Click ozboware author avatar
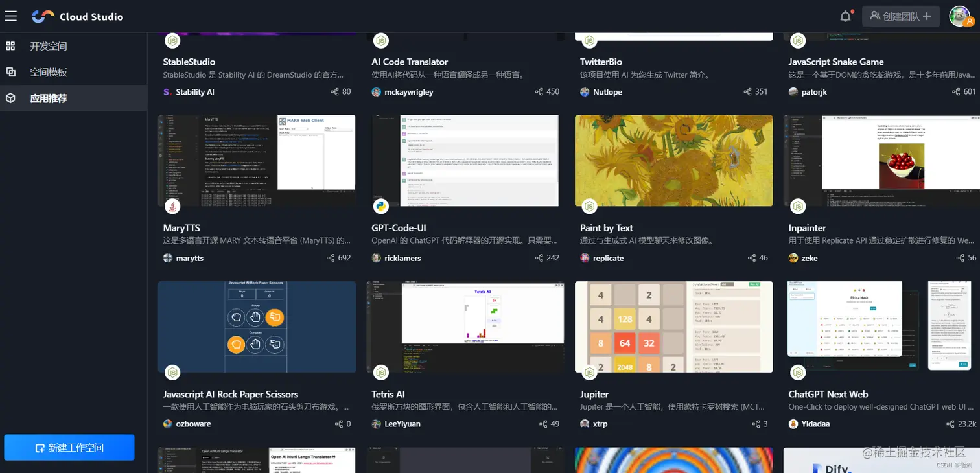The height and width of the screenshot is (473, 980). coord(168,424)
